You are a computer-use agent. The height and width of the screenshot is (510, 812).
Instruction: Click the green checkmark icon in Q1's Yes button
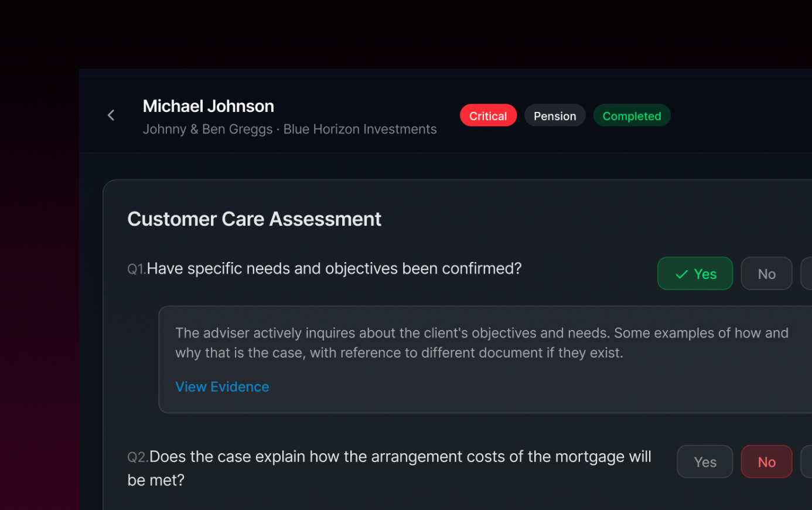click(x=682, y=274)
